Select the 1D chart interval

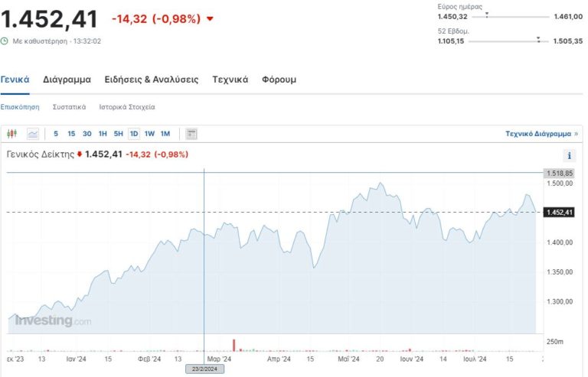(134, 134)
